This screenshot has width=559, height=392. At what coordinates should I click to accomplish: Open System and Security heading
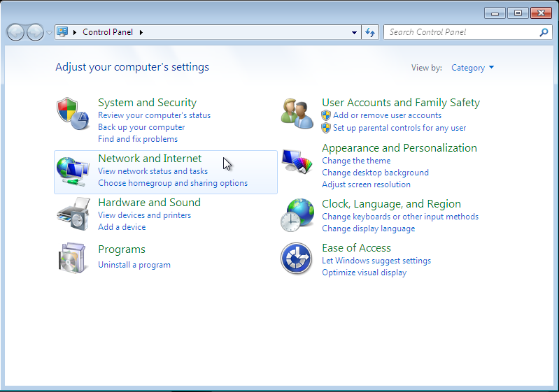147,103
